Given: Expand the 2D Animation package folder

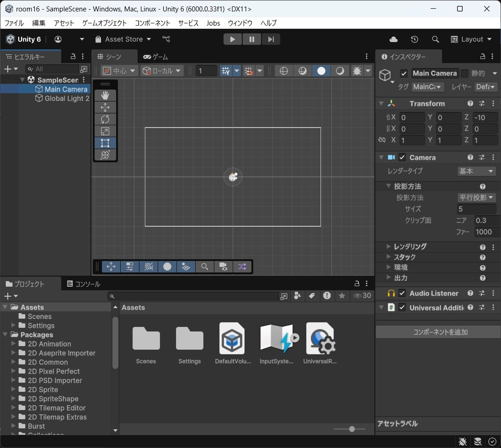Looking at the screenshot, I should pos(14,344).
